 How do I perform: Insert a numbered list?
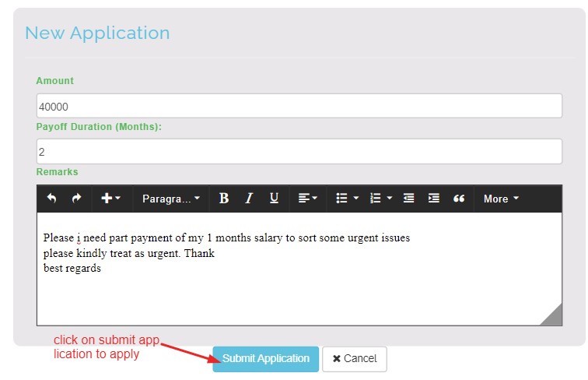click(x=376, y=199)
